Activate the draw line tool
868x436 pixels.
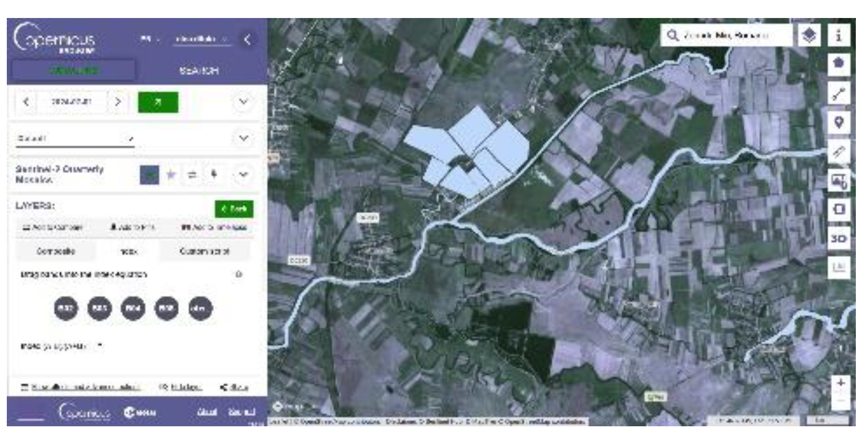point(838,93)
